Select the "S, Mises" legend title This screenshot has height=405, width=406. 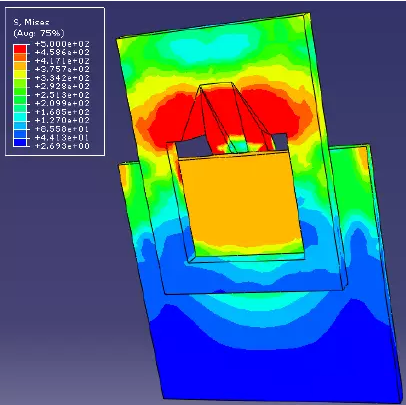click(31, 22)
